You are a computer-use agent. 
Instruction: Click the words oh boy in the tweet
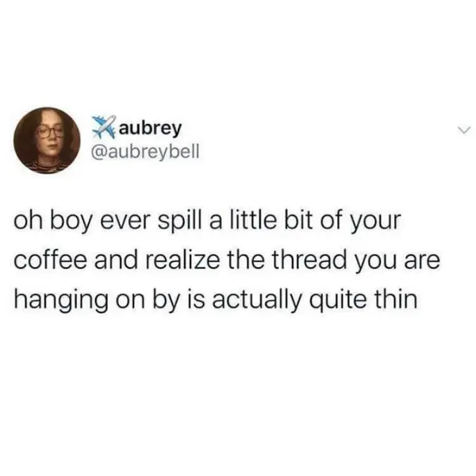tap(53, 221)
